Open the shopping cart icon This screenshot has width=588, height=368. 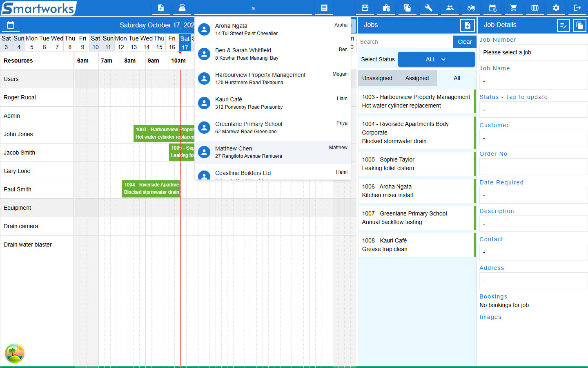tap(514, 8)
